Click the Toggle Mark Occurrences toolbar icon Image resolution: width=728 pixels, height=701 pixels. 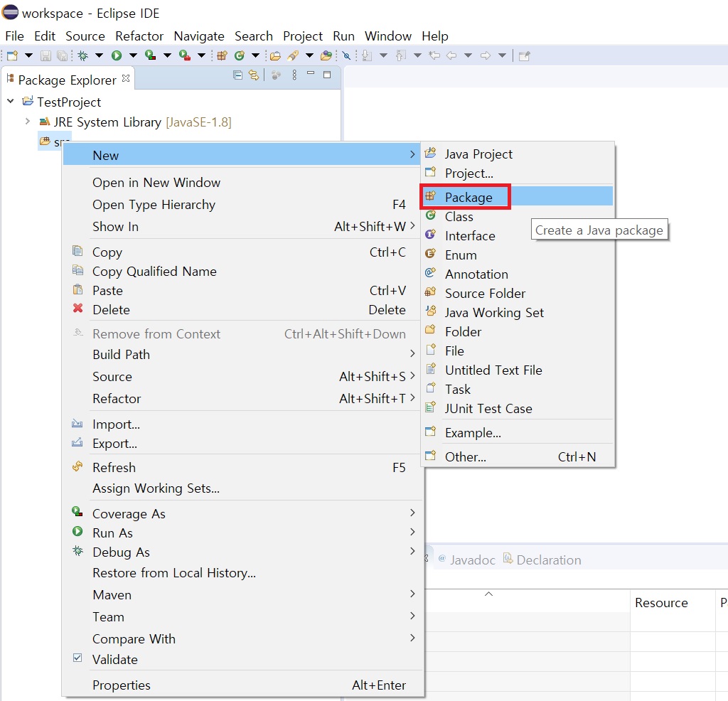click(346, 55)
